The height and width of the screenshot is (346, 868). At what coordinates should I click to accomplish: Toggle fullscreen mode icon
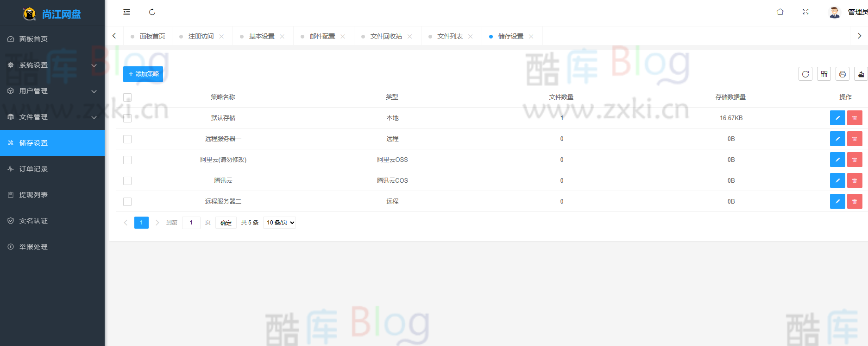pyautogui.click(x=805, y=12)
